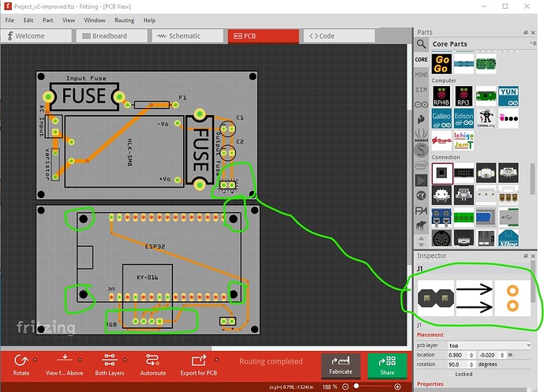Undock the Parts panel
Viewport: 544px width, 392px height.
click(x=526, y=32)
